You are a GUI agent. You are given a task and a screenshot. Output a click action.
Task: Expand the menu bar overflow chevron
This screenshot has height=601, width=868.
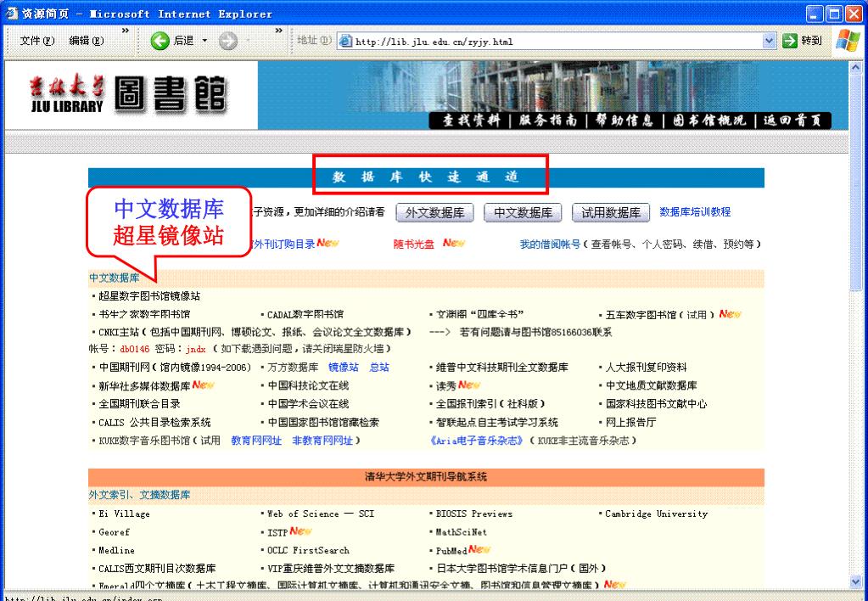[125, 31]
